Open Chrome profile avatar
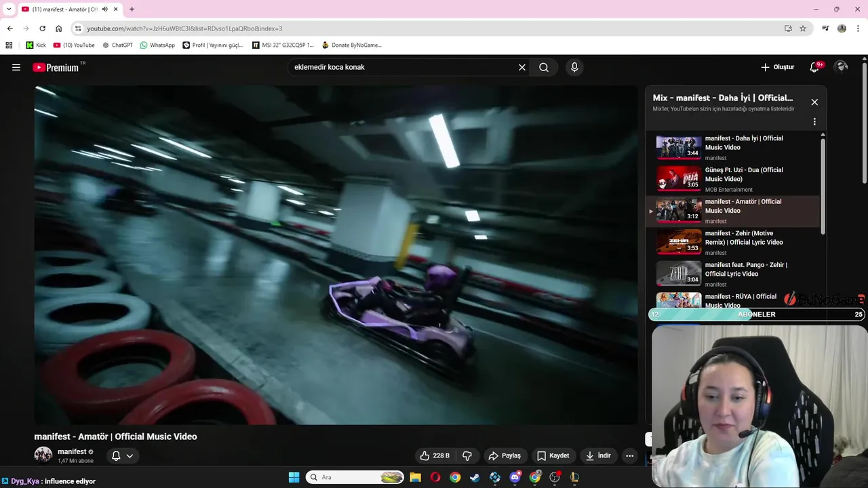Image resolution: width=868 pixels, height=488 pixels. [842, 28]
